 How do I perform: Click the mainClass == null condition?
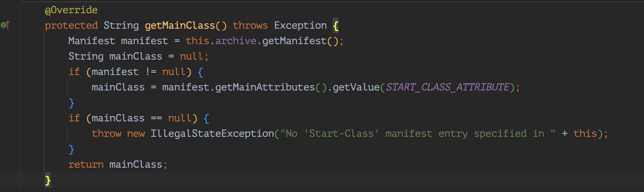[x=142, y=118]
